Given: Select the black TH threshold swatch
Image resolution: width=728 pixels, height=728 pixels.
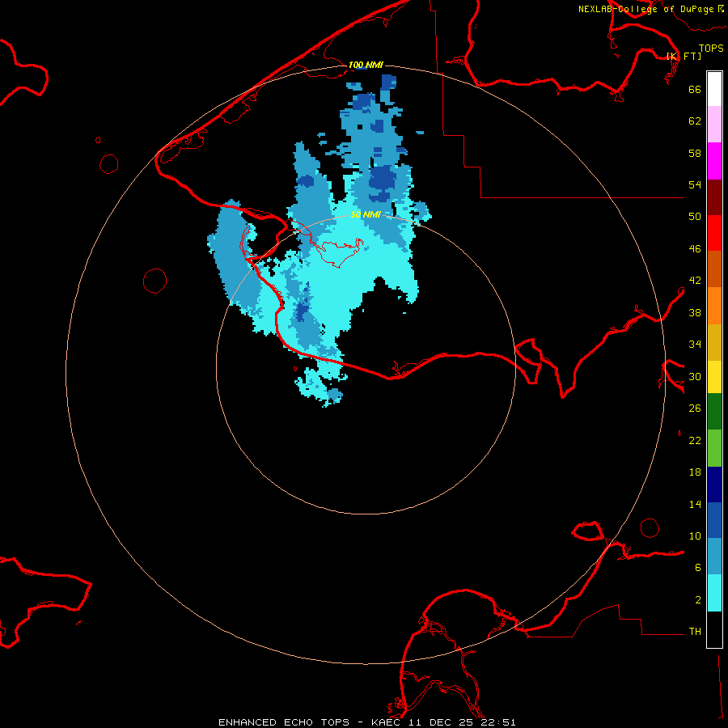Looking at the screenshot, I should coord(714,629).
